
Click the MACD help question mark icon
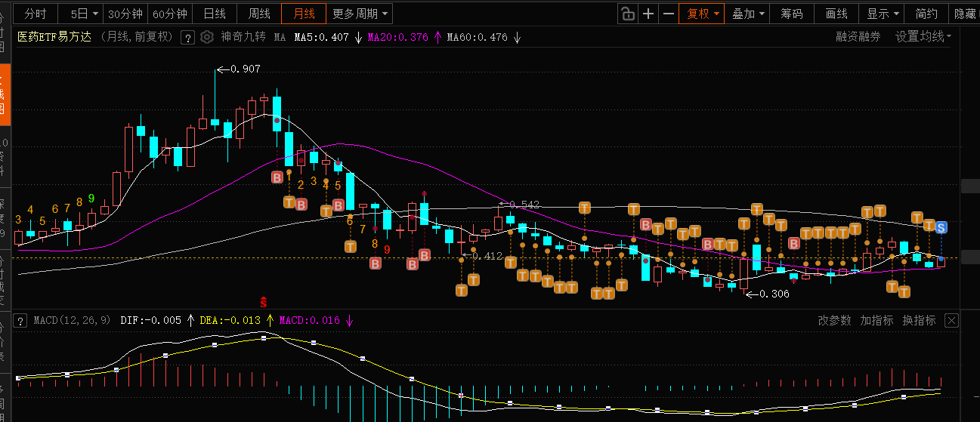(x=21, y=320)
